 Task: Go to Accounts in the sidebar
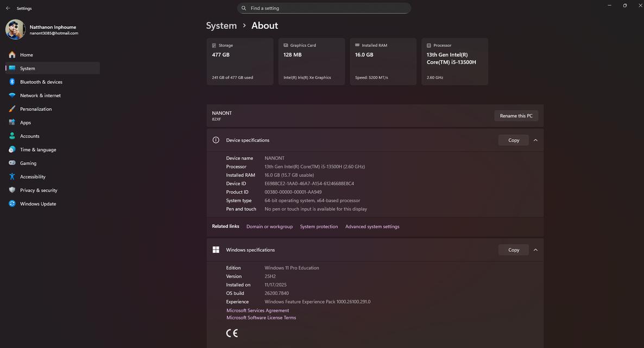29,136
